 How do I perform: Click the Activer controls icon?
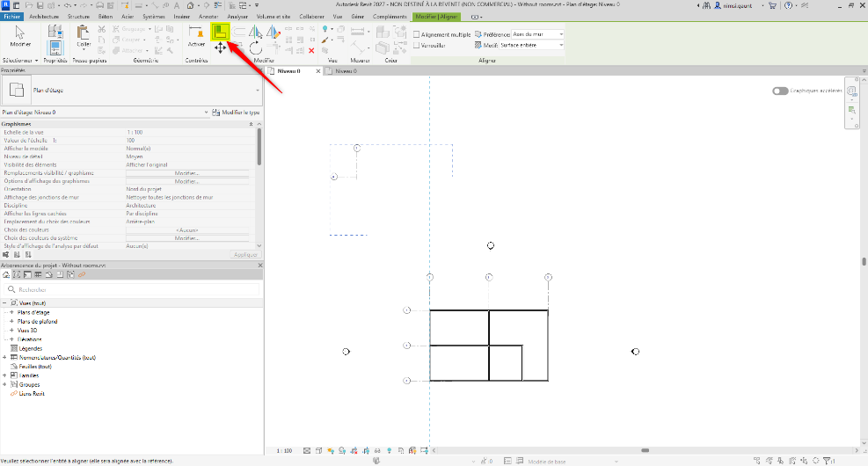pos(196,37)
